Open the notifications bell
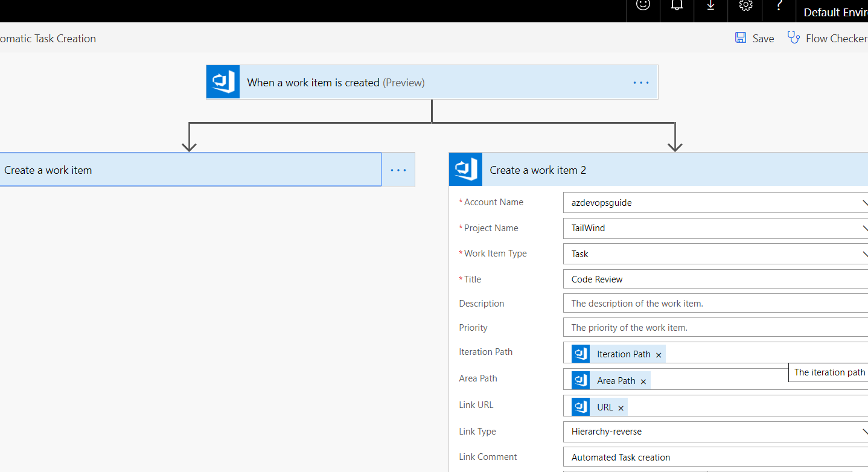Image resolution: width=868 pixels, height=472 pixels. coord(677,5)
